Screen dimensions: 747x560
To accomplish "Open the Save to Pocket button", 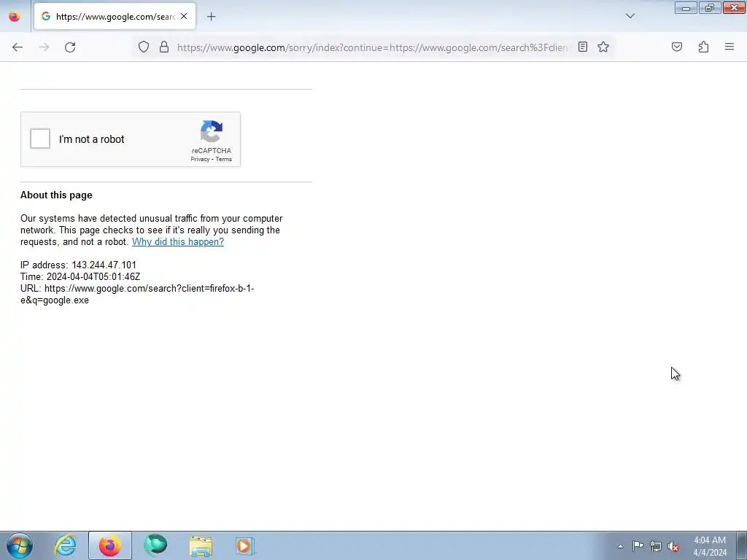I will tap(677, 47).
